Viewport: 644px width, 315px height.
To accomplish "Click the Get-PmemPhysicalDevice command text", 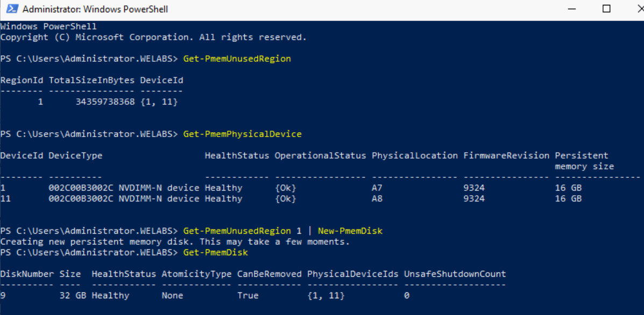I will 242,134.
